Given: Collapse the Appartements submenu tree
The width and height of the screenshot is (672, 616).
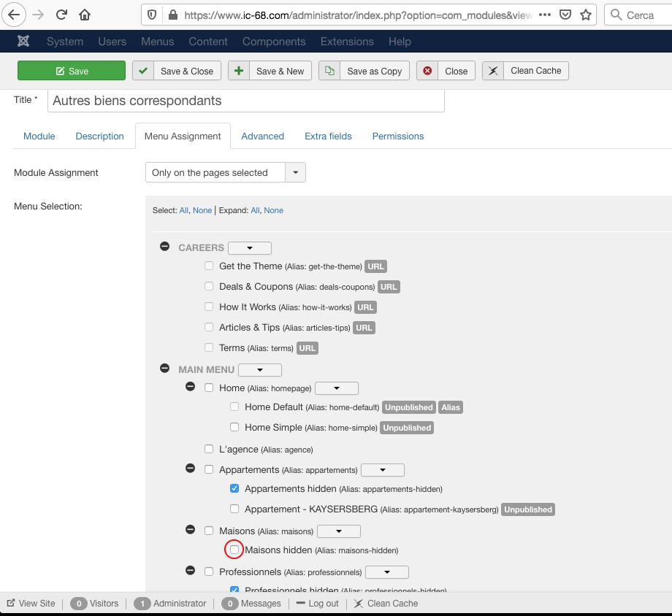Looking at the screenshot, I should pos(191,469).
